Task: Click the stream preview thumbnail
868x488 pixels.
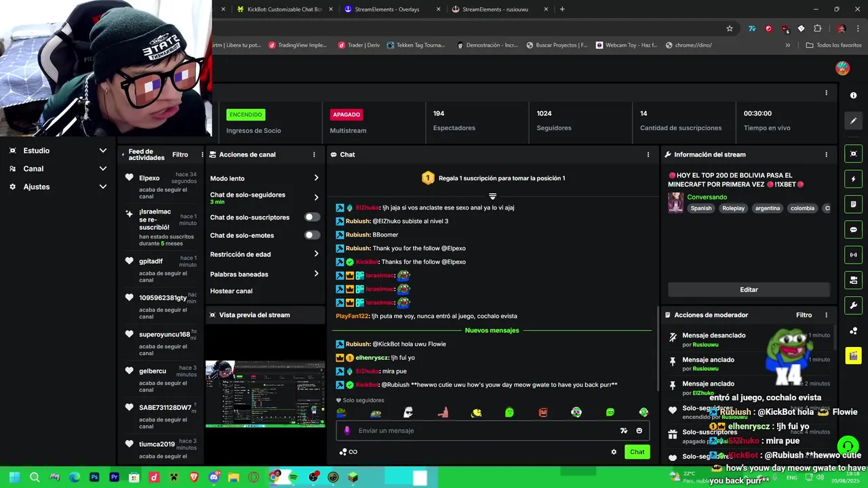Action: 265,394
